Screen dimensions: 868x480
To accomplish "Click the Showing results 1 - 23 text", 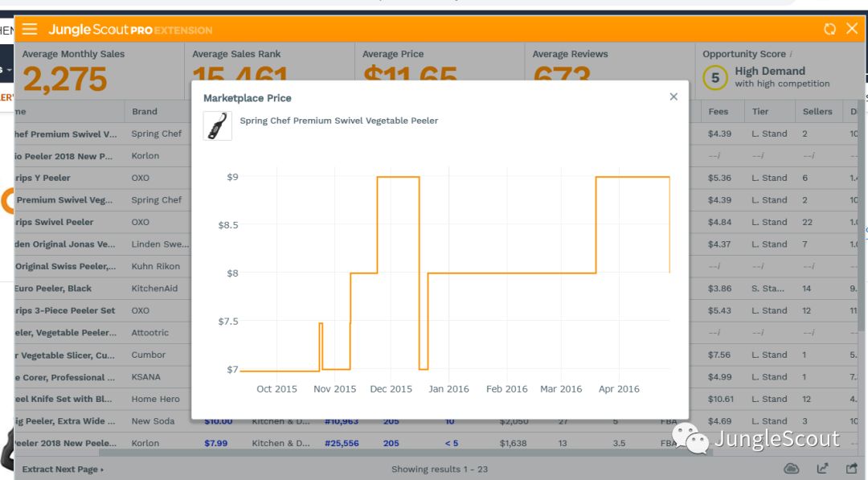I will pyautogui.click(x=440, y=469).
